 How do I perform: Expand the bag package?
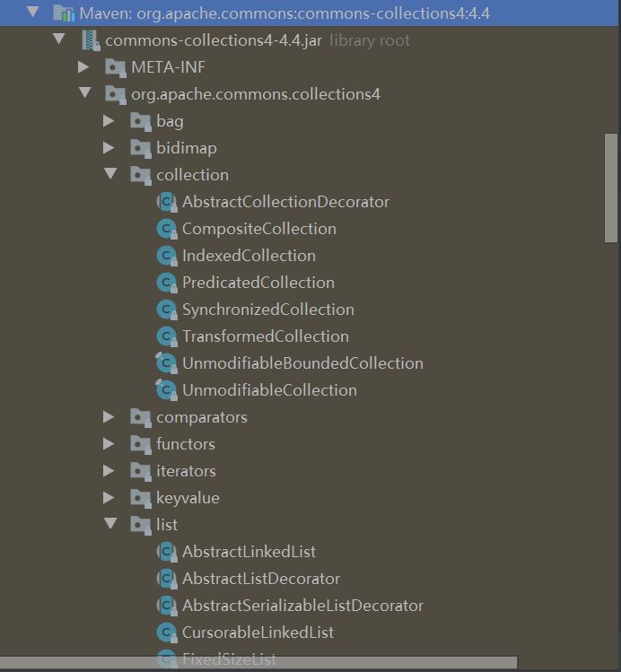click(x=109, y=121)
